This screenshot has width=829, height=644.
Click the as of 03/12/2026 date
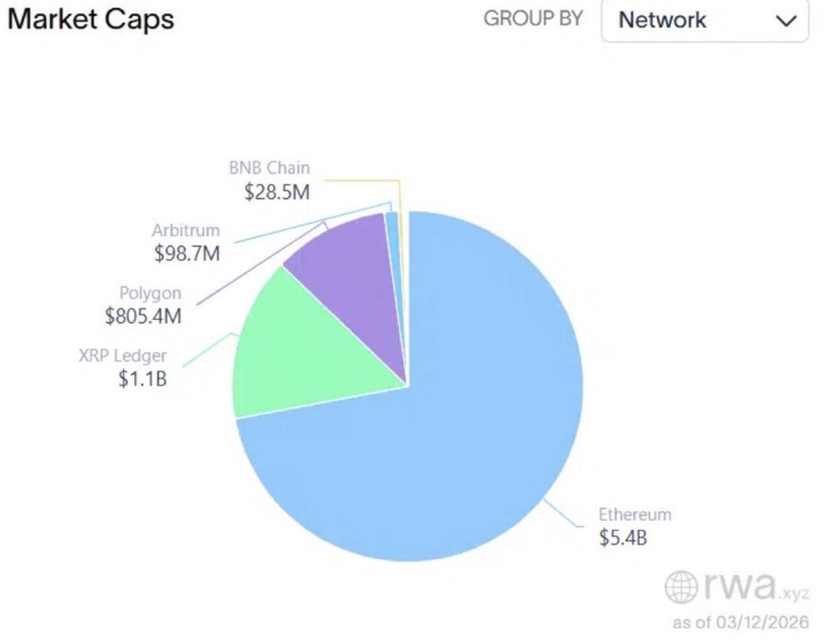point(740,623)
